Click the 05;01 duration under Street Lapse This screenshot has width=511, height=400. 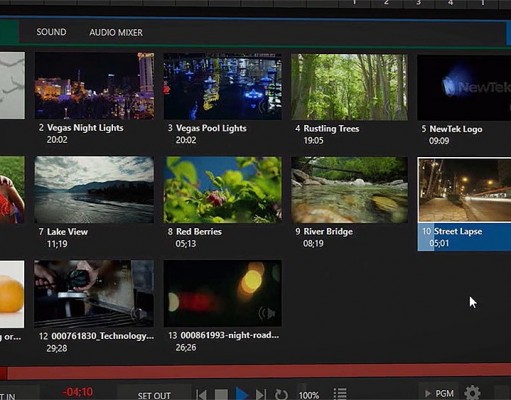point(439,243)
